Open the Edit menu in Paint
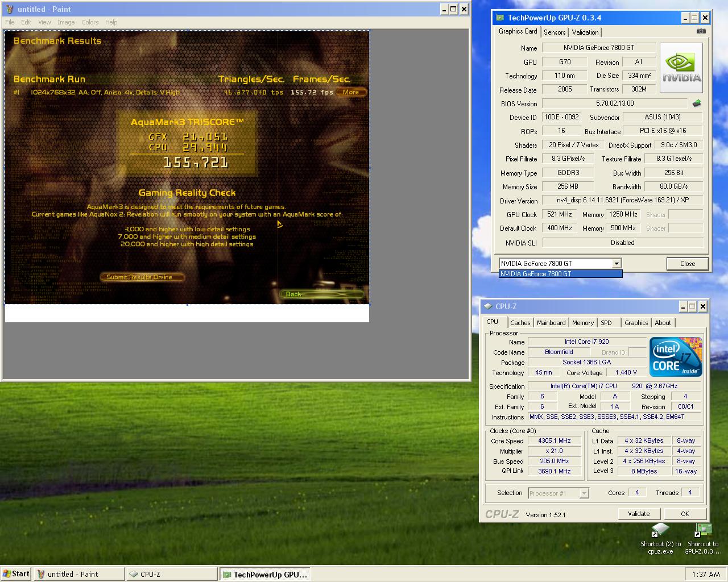The image size is (728, 582). tap(26, 22)
